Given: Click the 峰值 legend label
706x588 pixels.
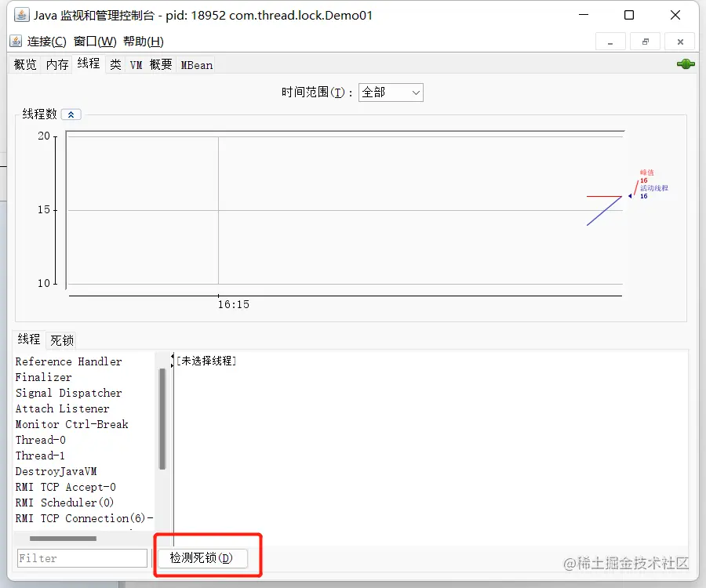Looking at the screenshot, I should click(647, 172).
